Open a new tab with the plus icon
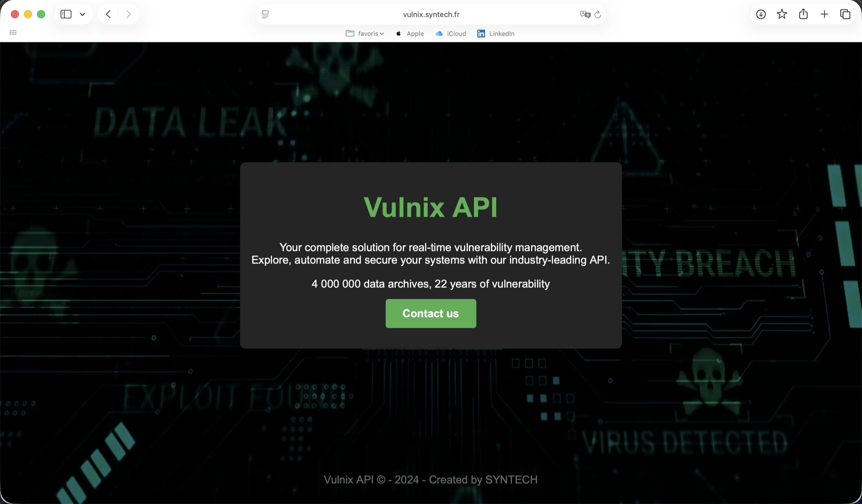The width and height of the screenshot is (862, 504). pos(824,14)
